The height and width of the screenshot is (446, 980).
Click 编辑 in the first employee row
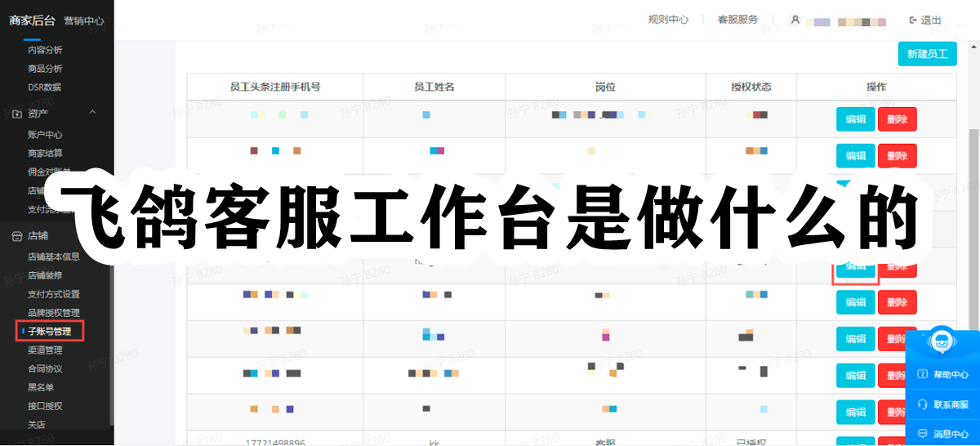(856, 119)
